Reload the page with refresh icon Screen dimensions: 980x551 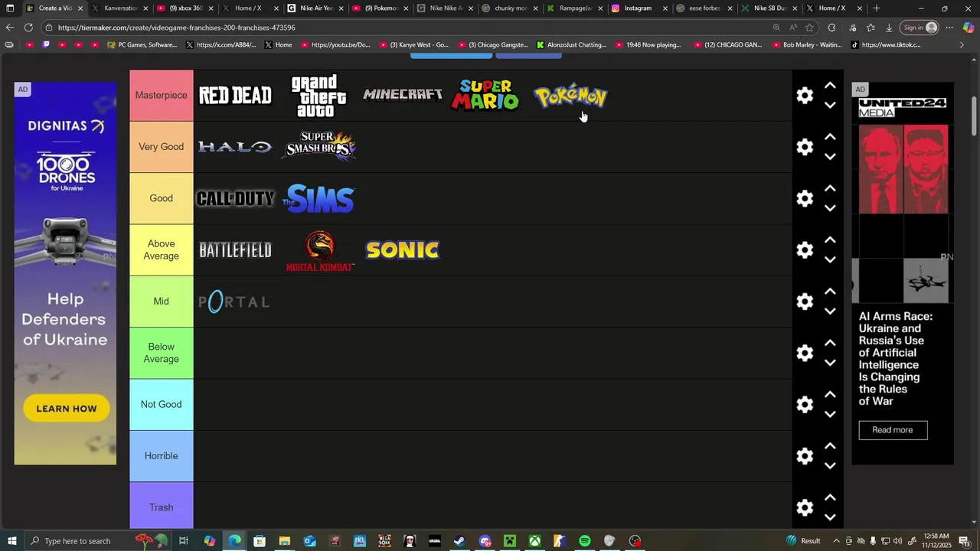pyautogui.click(x=28, y=28)
